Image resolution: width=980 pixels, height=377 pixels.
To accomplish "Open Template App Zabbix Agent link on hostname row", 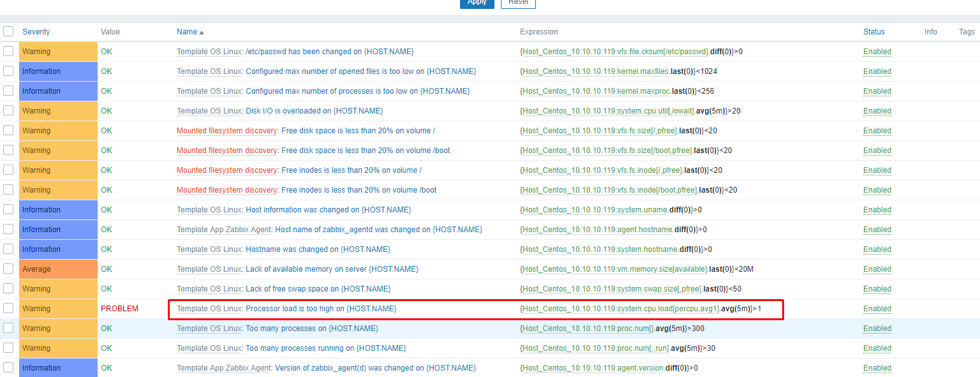I will (x=225, y=230).
